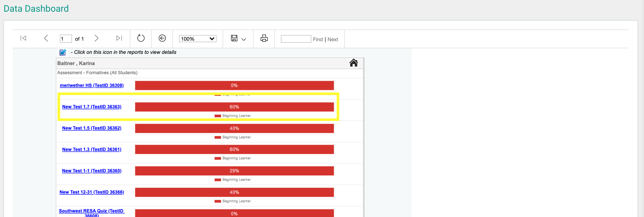Click Next search result

click(333, 39)
